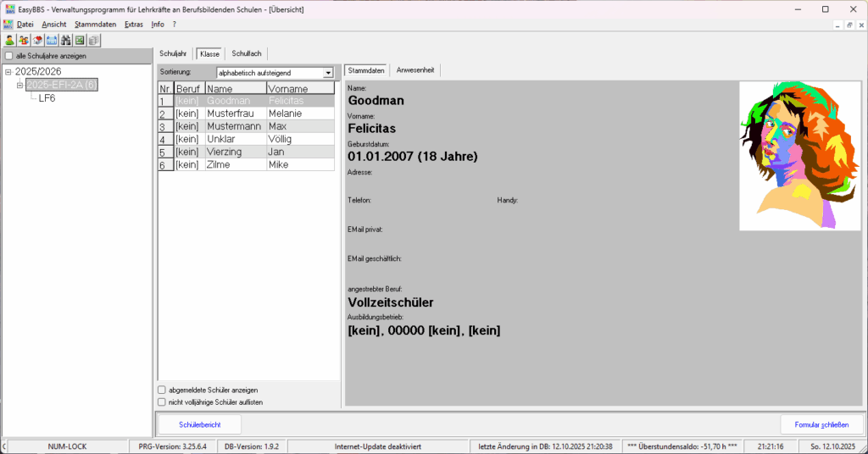Click the two-people group toolbar icon
868x454 pixels.
point(24,40)
